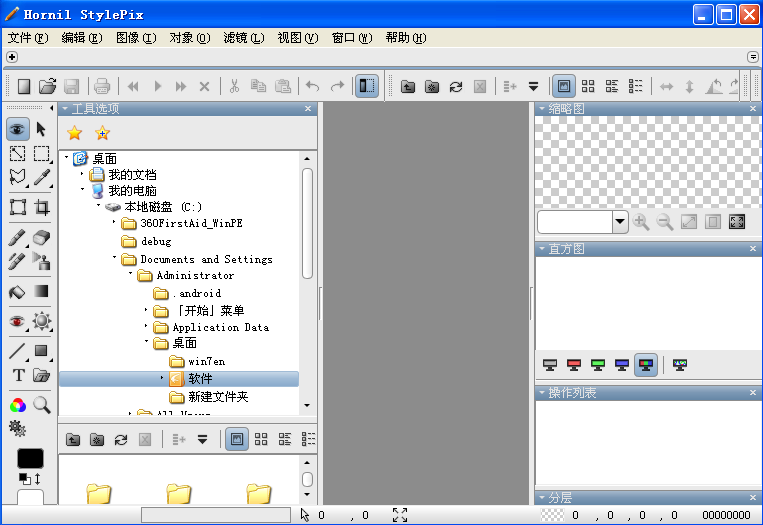Screen dimensions: 763x525
Task: Select the rectangular marquee selection tool
Action: (42, 153)
